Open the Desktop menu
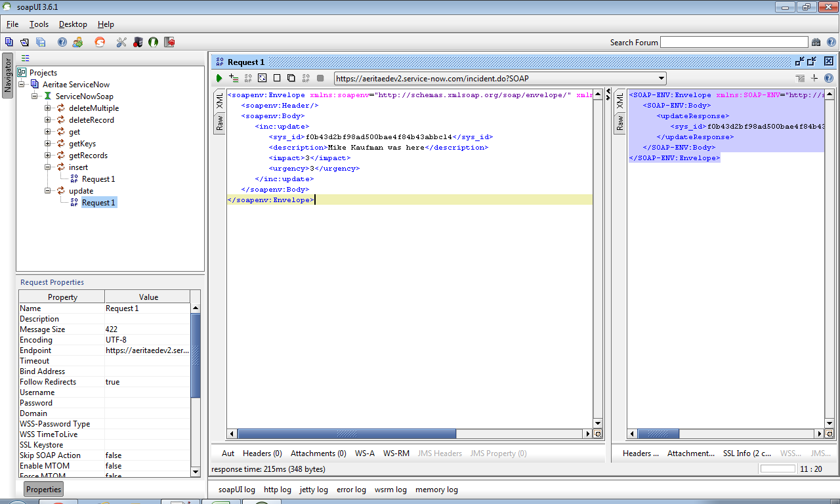Screen dimensions: 840x504 click(x=73, y=24)
